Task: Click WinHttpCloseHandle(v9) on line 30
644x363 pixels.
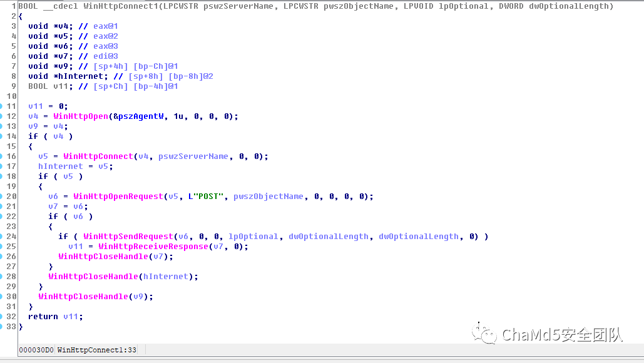Action: [96, 297]
